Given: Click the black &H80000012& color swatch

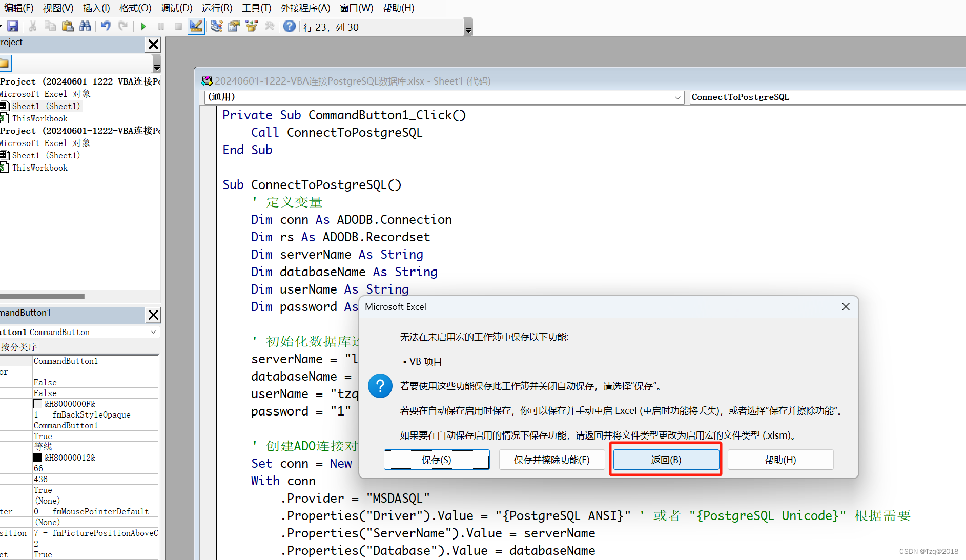Looking at the screenshot, I should point(38,457).
